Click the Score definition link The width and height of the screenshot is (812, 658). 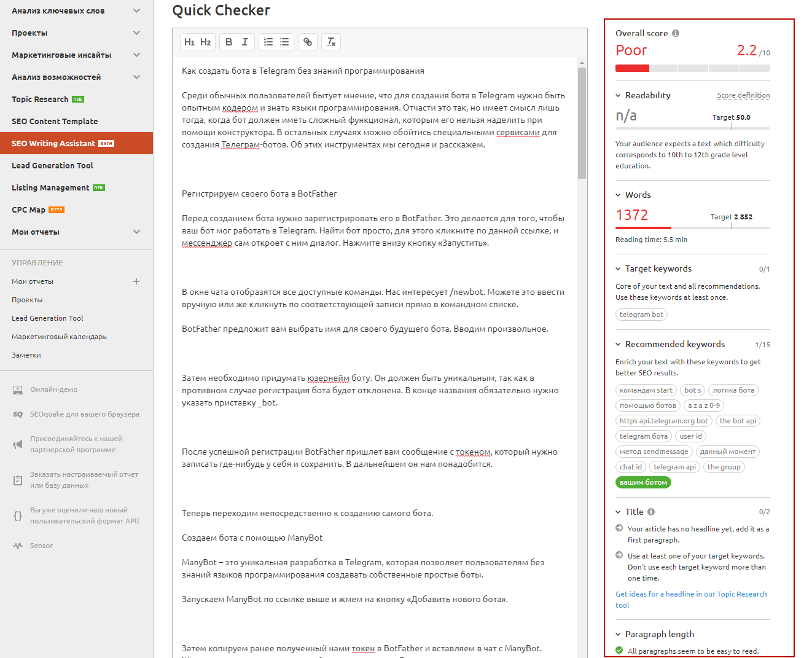point(743,95)
